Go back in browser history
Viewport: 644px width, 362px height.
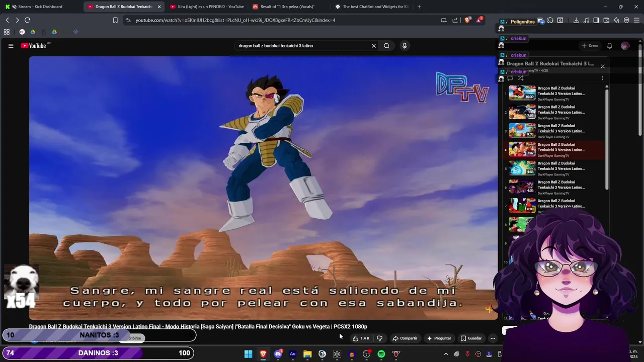8,20
